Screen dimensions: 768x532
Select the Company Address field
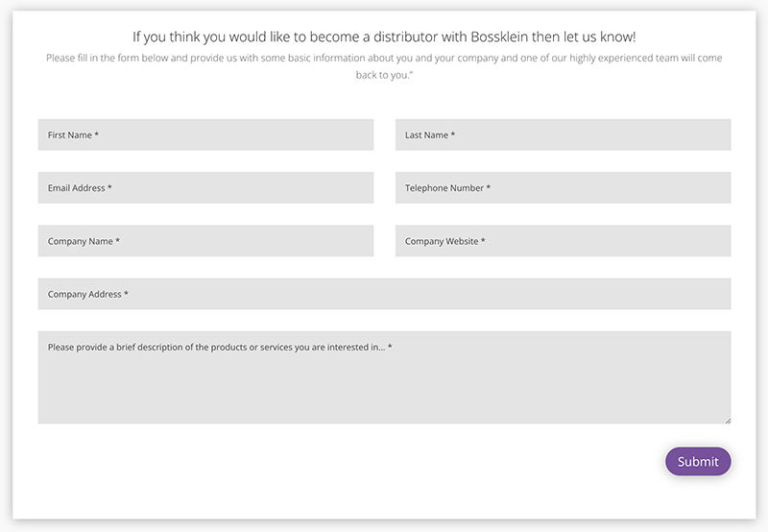385,294
